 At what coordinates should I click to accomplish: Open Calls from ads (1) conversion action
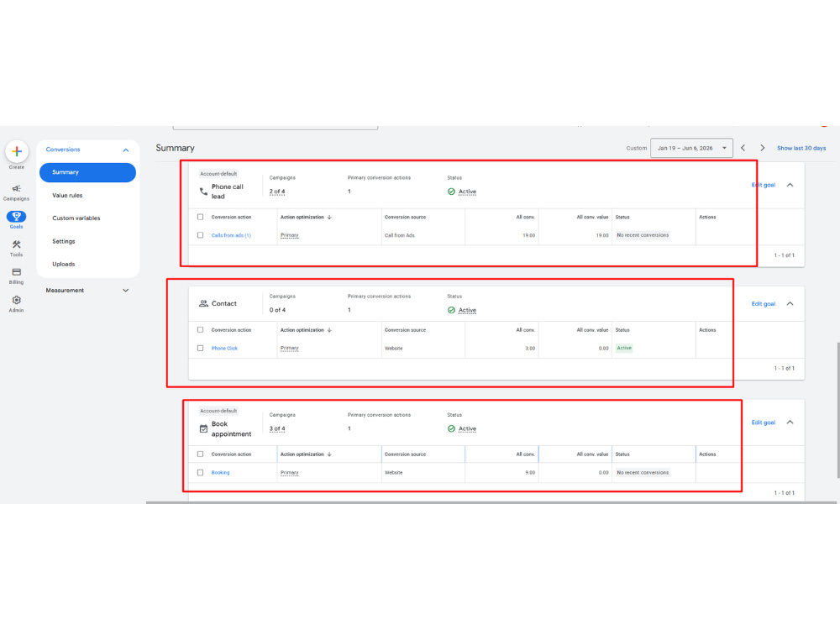click(231, 235)
